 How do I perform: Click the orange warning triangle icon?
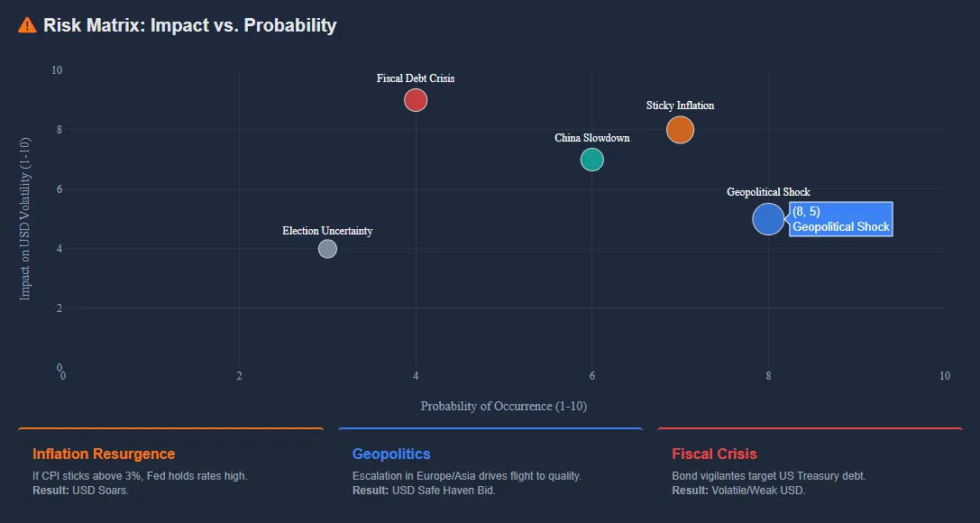[x=27, y=25]
